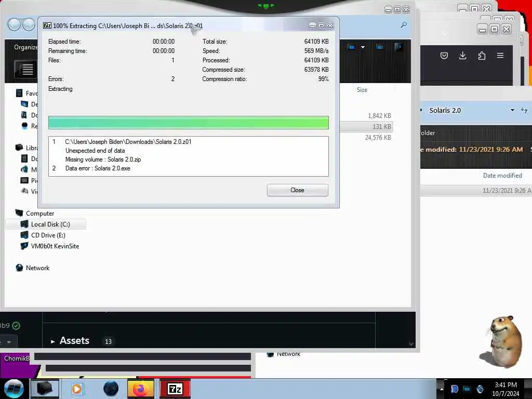532x399 pixels.
Task: Click the Favorites star icon in sidebar
Action: click(19, 93)
